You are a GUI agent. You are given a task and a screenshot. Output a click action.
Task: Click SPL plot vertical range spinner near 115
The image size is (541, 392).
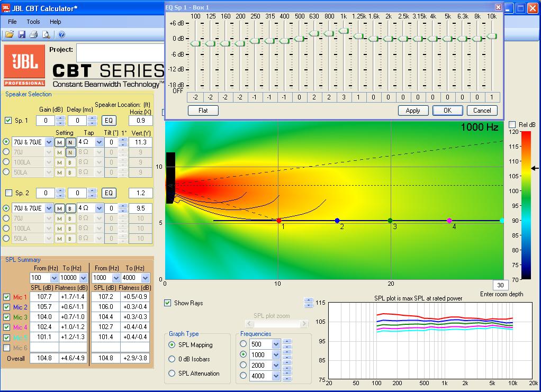[309, 303]
